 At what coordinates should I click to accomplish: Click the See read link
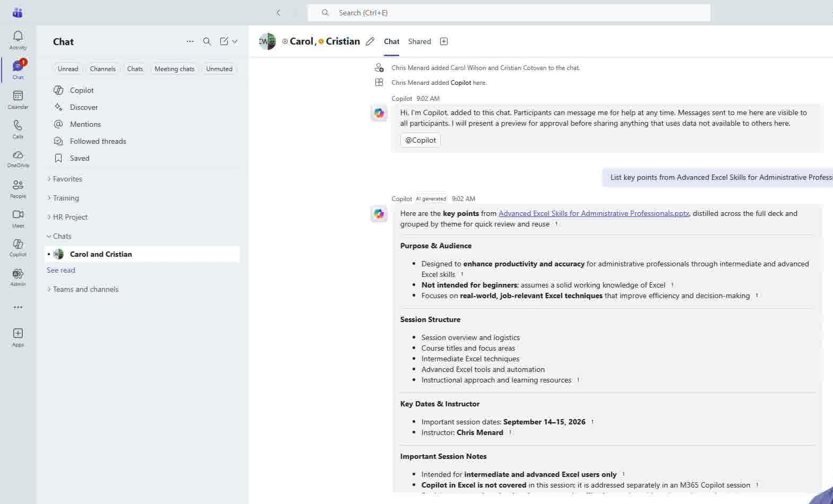(x=61, y=270)
